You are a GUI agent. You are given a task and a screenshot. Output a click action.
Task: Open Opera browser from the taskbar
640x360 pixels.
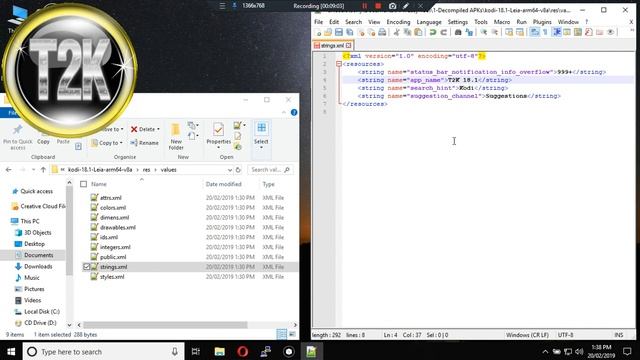coord(242,351)
